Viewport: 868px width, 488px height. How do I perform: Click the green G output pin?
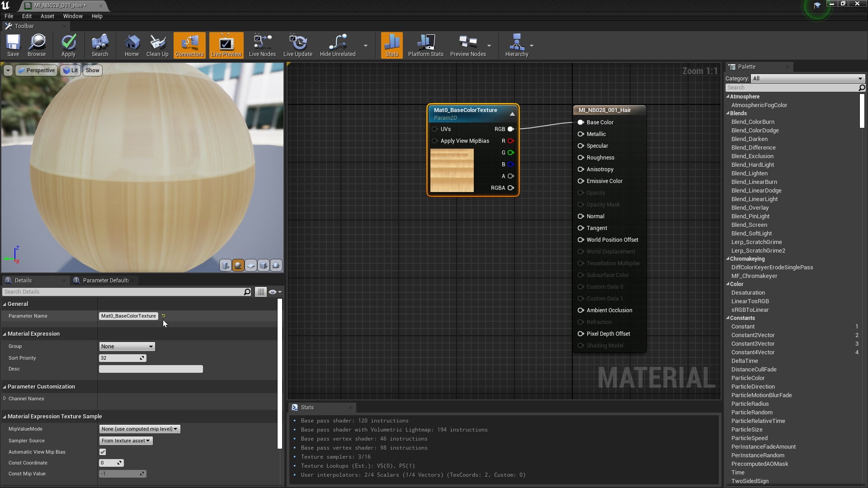[x=510, y=153]
